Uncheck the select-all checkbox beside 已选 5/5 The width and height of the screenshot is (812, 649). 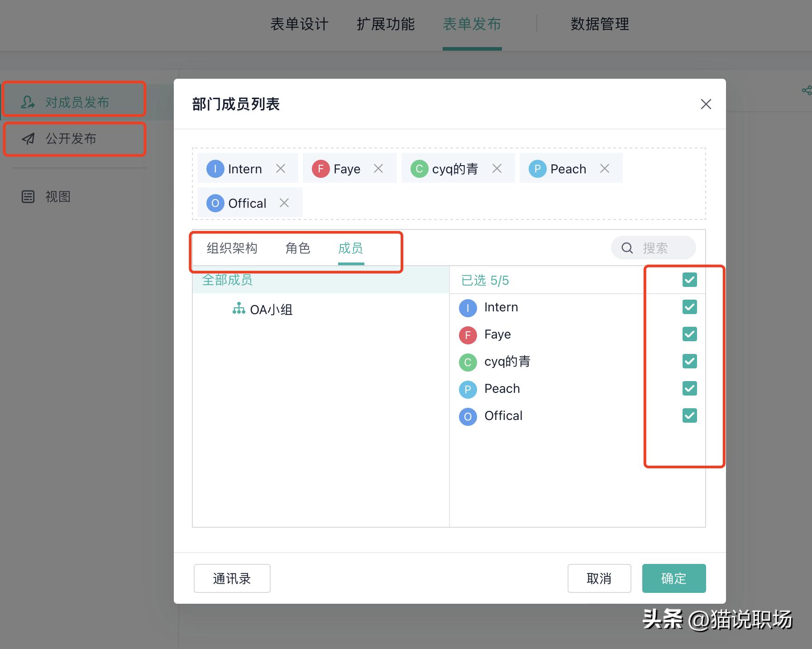689,280
